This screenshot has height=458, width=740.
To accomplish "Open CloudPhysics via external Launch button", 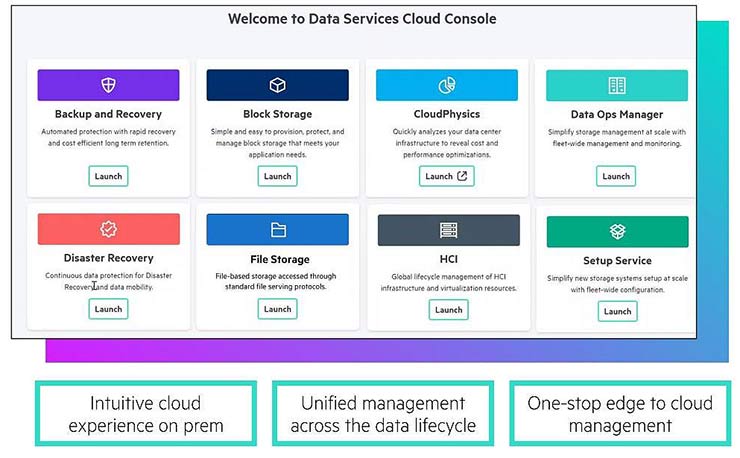I will [x=447, y=176].
